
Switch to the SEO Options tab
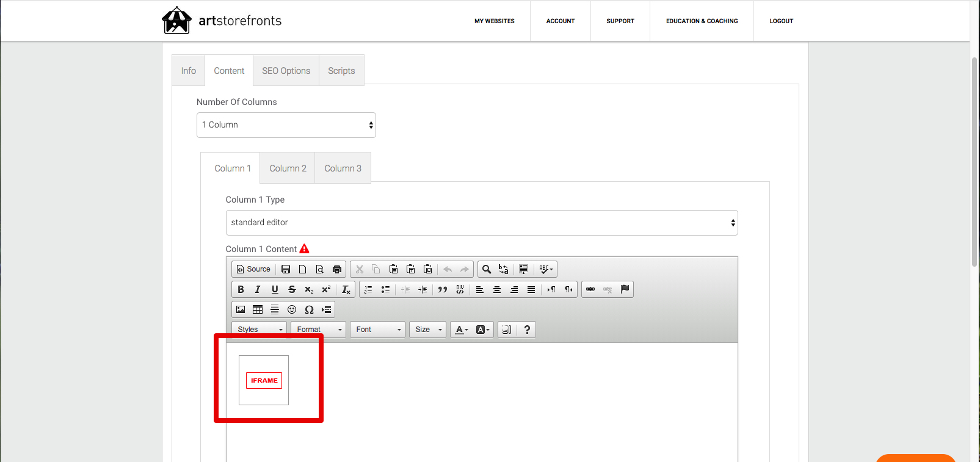(x=286, y=71)
